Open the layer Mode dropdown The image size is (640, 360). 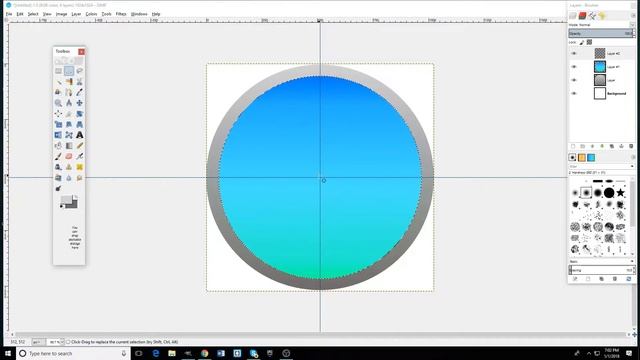click(x=602, y=25)
